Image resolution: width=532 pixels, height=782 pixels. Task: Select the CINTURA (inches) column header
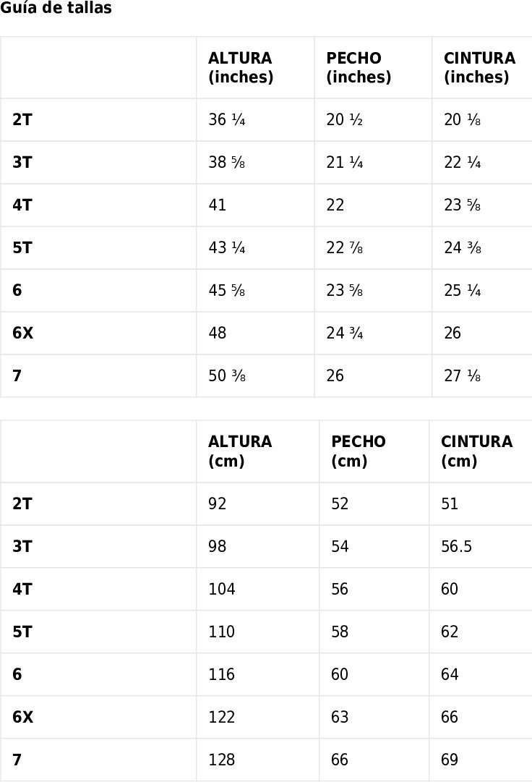[479, 67]
